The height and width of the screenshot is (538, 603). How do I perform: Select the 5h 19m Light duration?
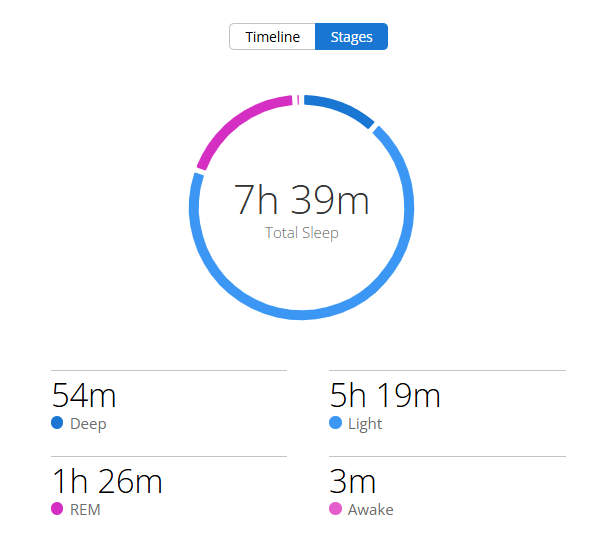coord(385,396)
